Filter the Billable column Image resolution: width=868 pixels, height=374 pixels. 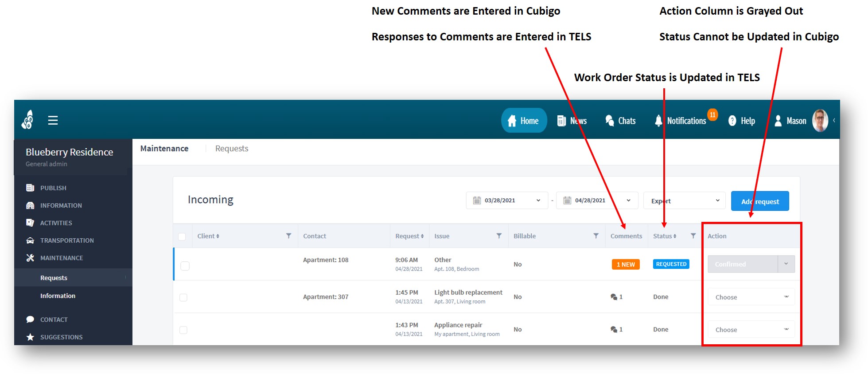coord(596,236)
